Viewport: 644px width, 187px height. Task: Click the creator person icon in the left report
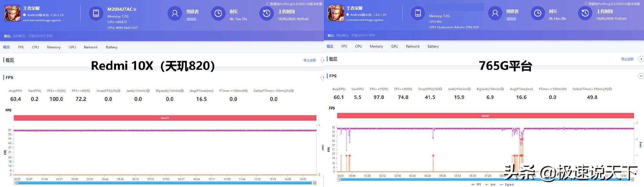pos(175,13)
